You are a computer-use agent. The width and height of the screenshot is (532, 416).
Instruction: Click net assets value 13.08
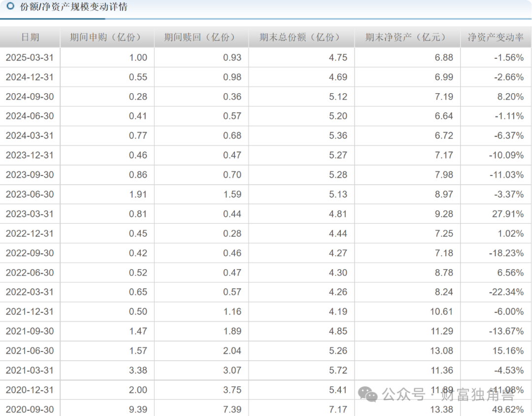(442, 351)
